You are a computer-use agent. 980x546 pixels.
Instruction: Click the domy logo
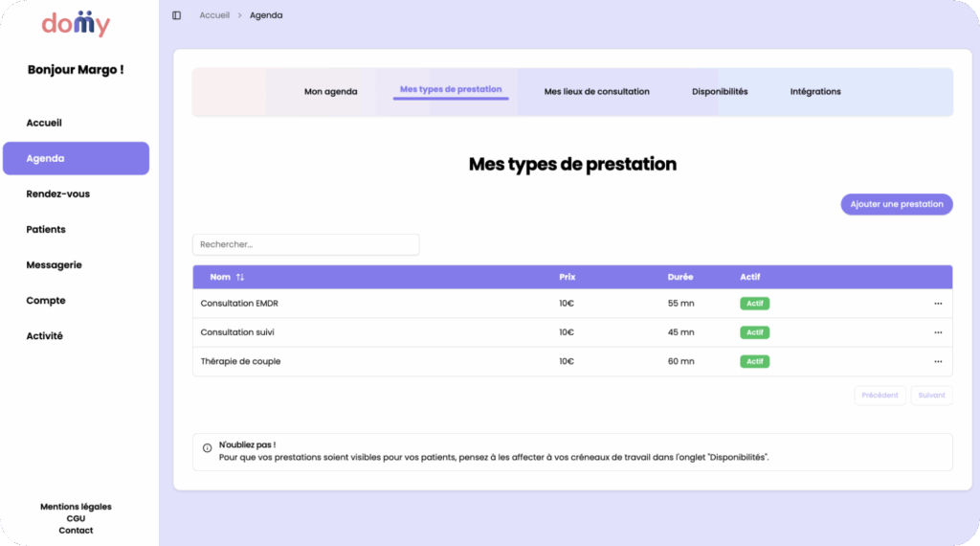point(76,24)
